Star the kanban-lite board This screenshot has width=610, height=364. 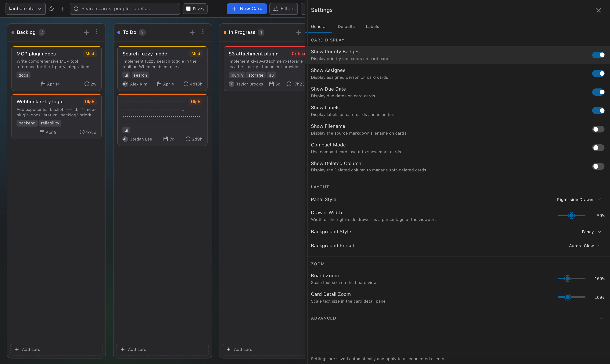click(51, 9)
